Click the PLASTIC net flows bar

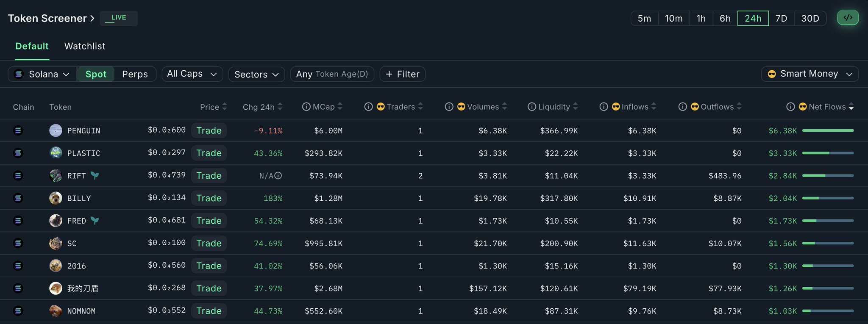point(827,153)
